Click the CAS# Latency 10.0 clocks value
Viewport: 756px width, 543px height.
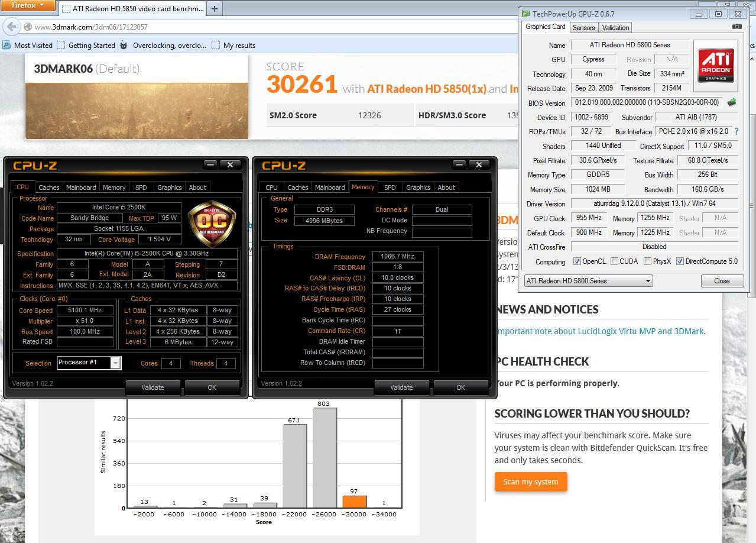(x=398, y=278)
